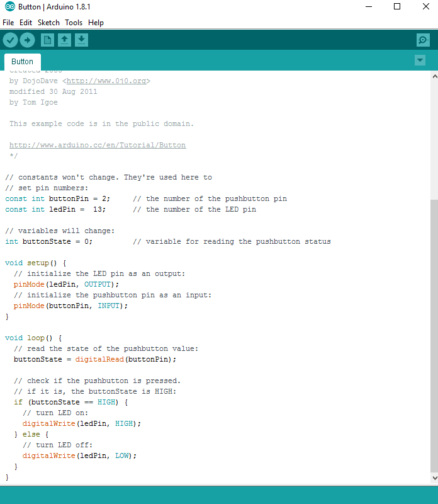Click the Arduino logo in the title bar
Image resolution: width=438 pixels, height=504 pixels.
pos(9,6)
